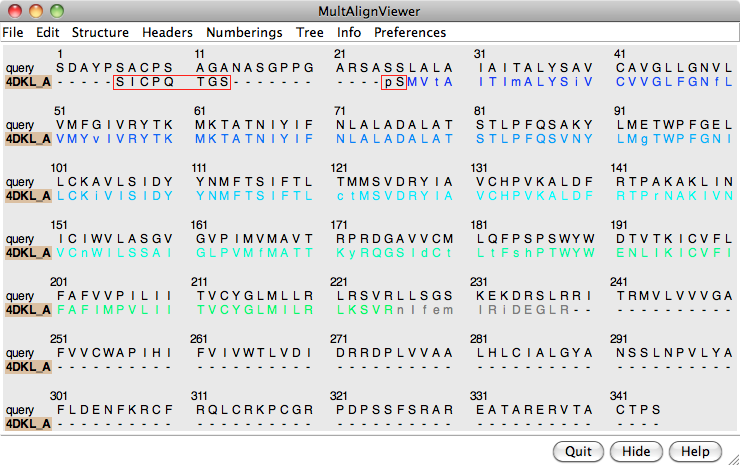Screen dimensions: 740x466
Task: Open the Structure menu
Action: tap(100, 32)
